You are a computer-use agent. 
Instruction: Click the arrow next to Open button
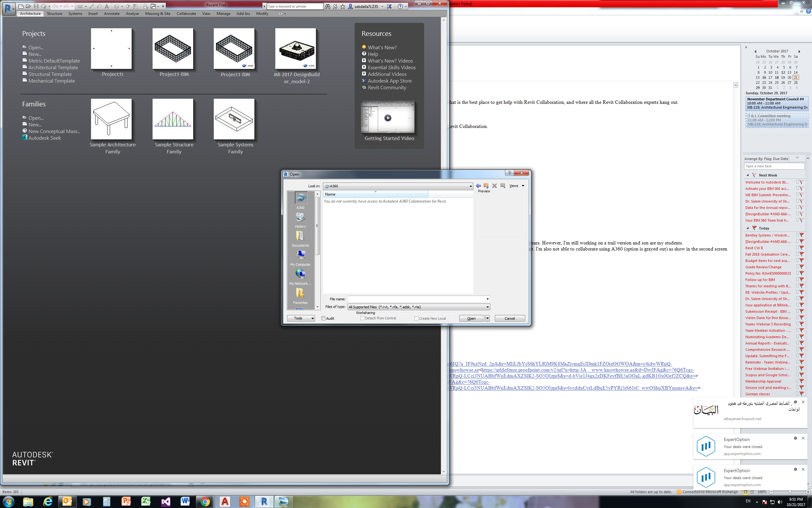[487, 318]
